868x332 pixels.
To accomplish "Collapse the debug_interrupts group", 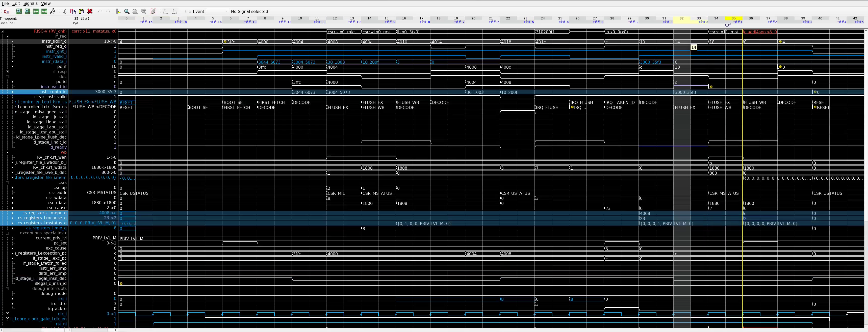I will 7,289.
